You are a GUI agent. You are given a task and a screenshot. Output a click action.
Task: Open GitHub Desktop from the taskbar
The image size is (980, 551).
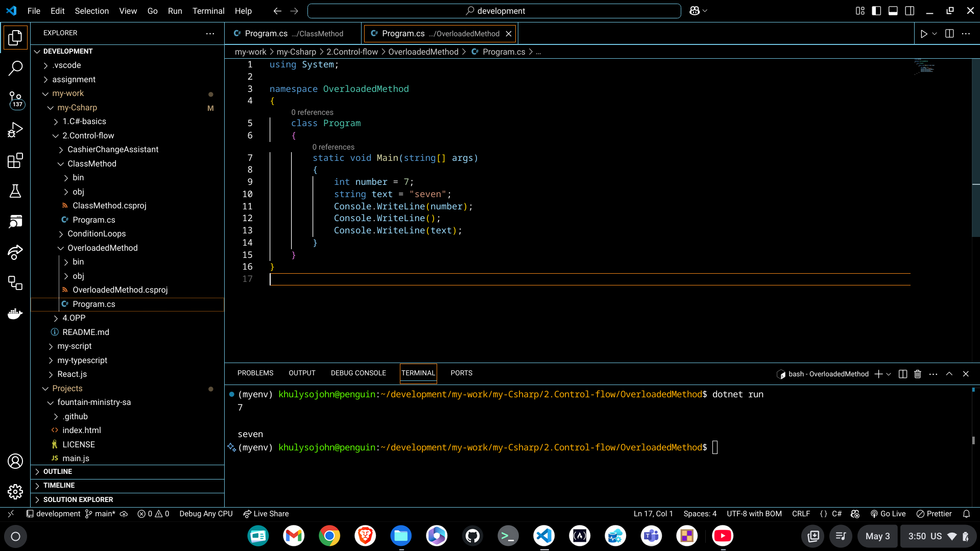[x=472, y=536]
